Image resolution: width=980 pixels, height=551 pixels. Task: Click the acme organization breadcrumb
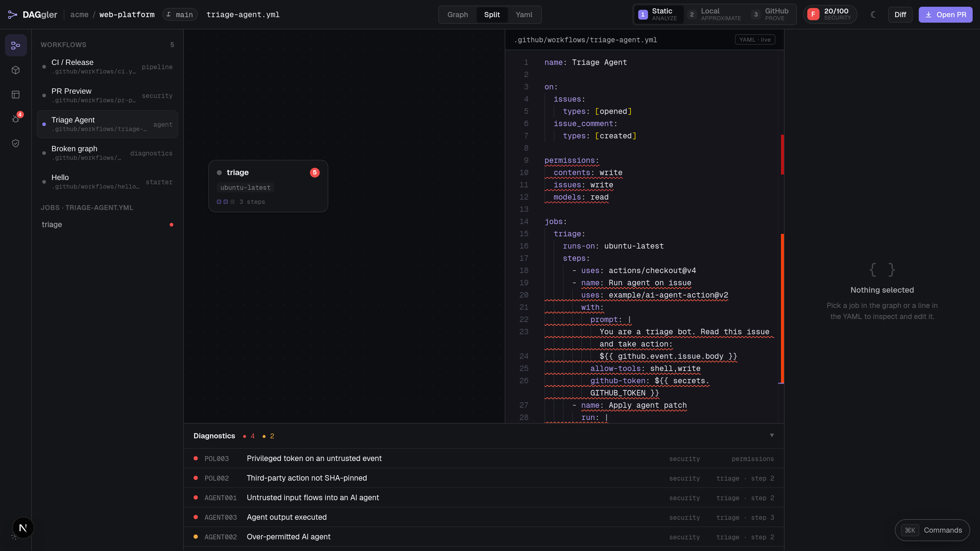(x=79, y=14)
